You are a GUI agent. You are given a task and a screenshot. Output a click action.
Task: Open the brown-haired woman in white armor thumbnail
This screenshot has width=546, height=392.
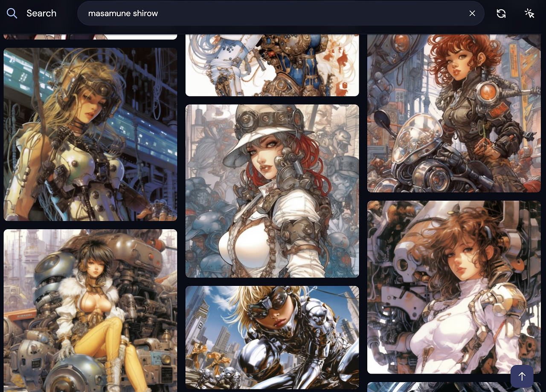(454, 287)
